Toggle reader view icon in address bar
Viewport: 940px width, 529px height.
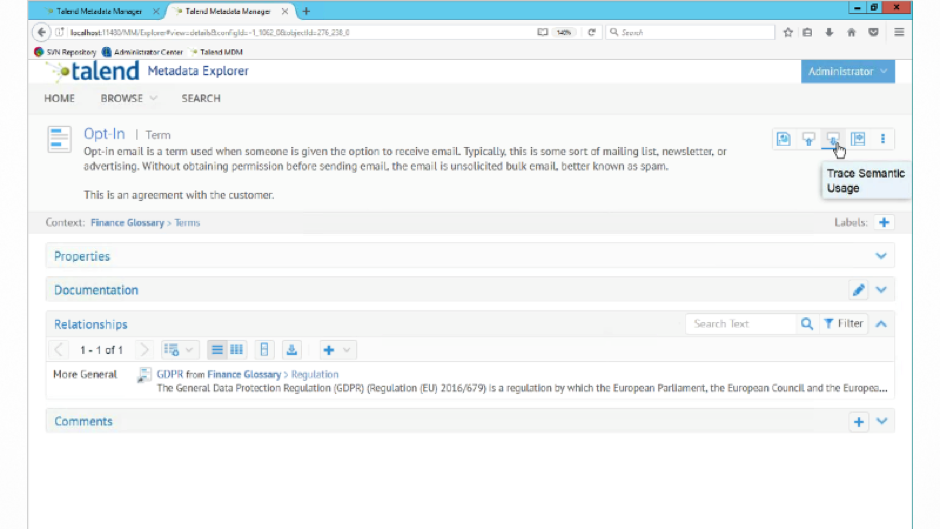[543, 32]
